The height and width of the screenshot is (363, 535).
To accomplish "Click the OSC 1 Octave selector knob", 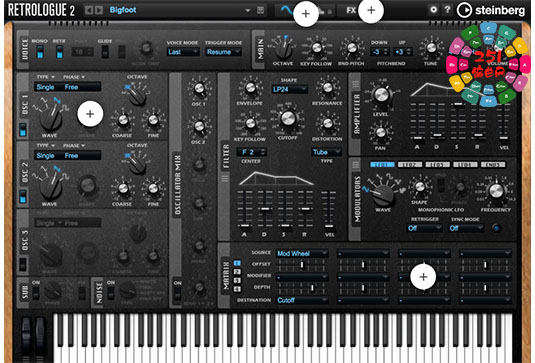I will pyautogui.click(x=138, y=96).
